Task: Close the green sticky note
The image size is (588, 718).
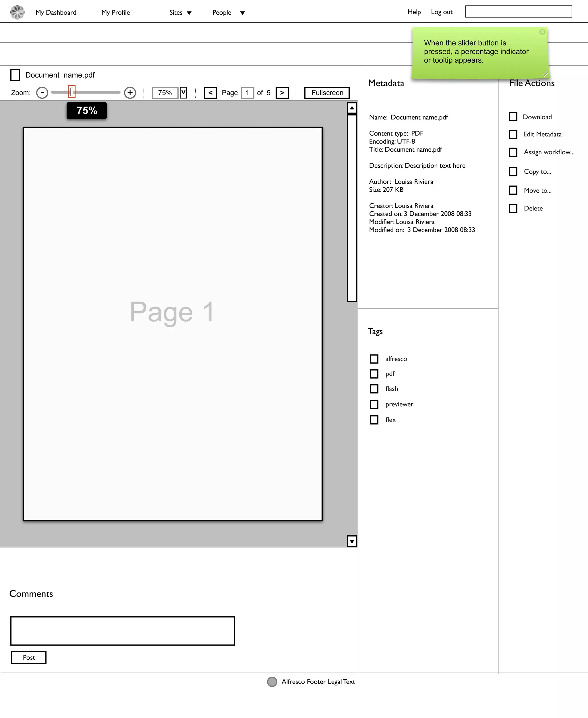Action: [x=542, y=32]
